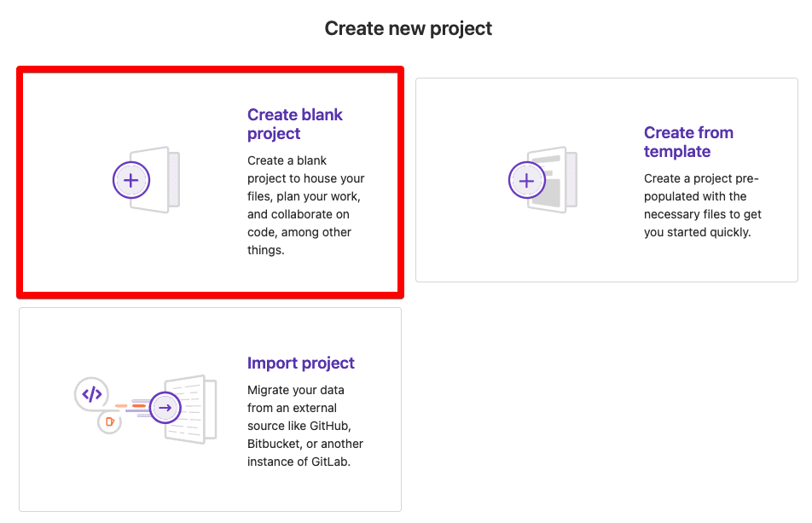Click empty space below the Create from template card
Screen dimensions: 812x523
tap(606, 401)
